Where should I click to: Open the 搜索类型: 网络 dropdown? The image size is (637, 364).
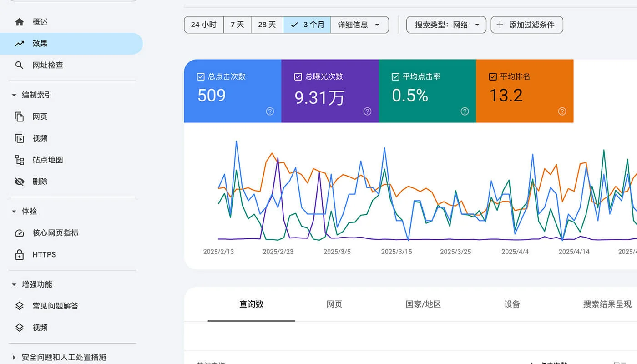[x=446, y=25]
